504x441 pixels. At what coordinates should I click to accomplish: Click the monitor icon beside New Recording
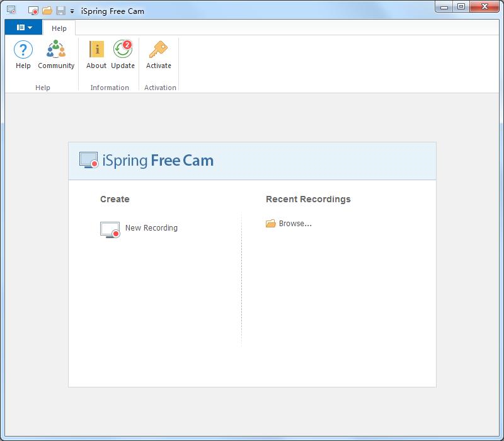[110, 229]
